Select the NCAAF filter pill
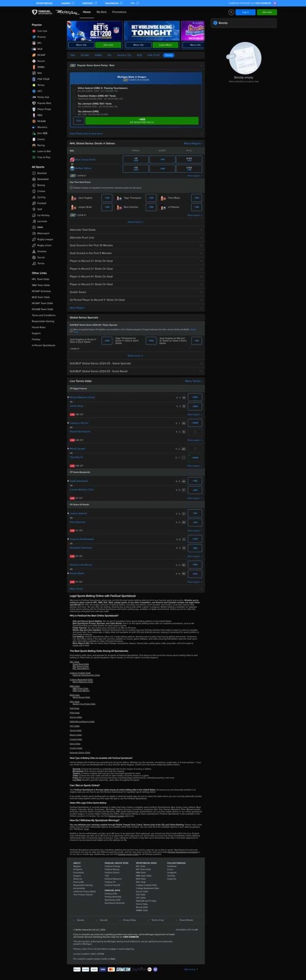 [85, 55]
